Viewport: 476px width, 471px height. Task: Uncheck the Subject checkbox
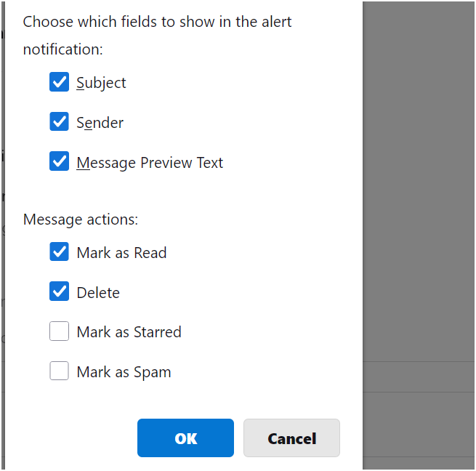60,82
